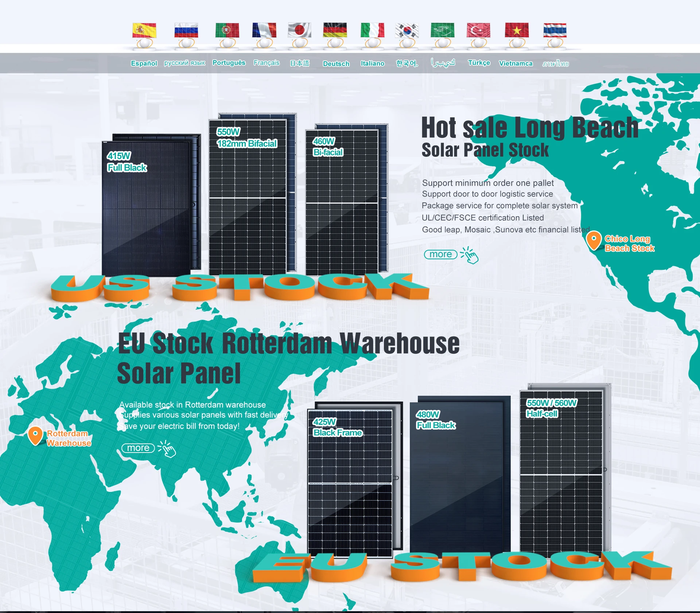Click the more button in Rotterdam Warehouse section

(x=138, y=448)
